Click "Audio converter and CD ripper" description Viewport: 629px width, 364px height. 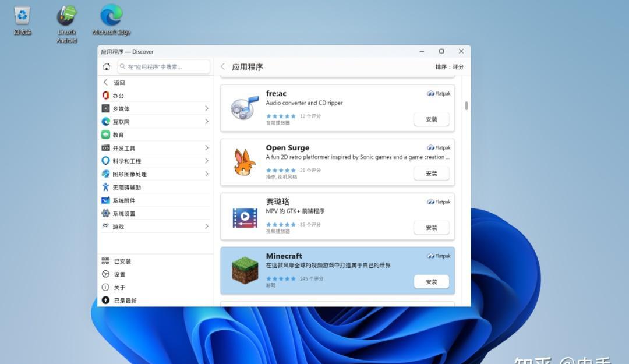pos(304,103)
